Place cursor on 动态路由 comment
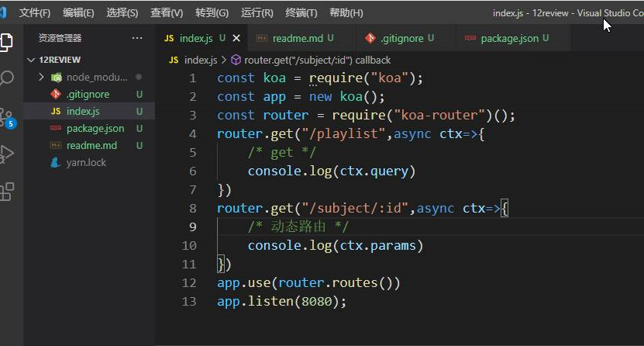The height and width of the screenshot is (346, 644). point(298,227)
